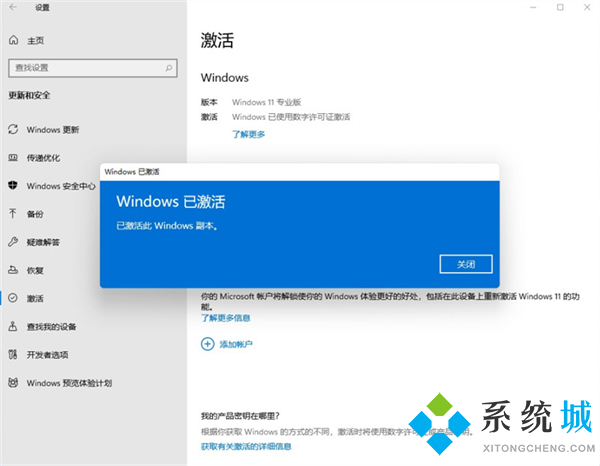Click the 激活 checkmark circle icon
Viewport: 600px width, 466px height.
pyautogui.click(x=13, y=298)
